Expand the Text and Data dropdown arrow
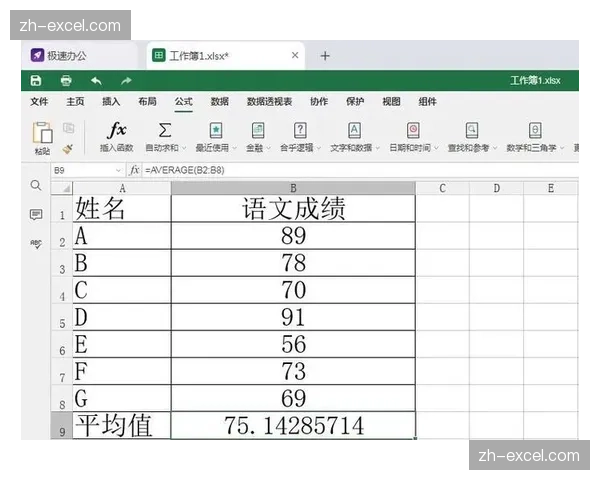Viewport: 600px width, 480px height. pyautogui.click(x=377, y=148)
